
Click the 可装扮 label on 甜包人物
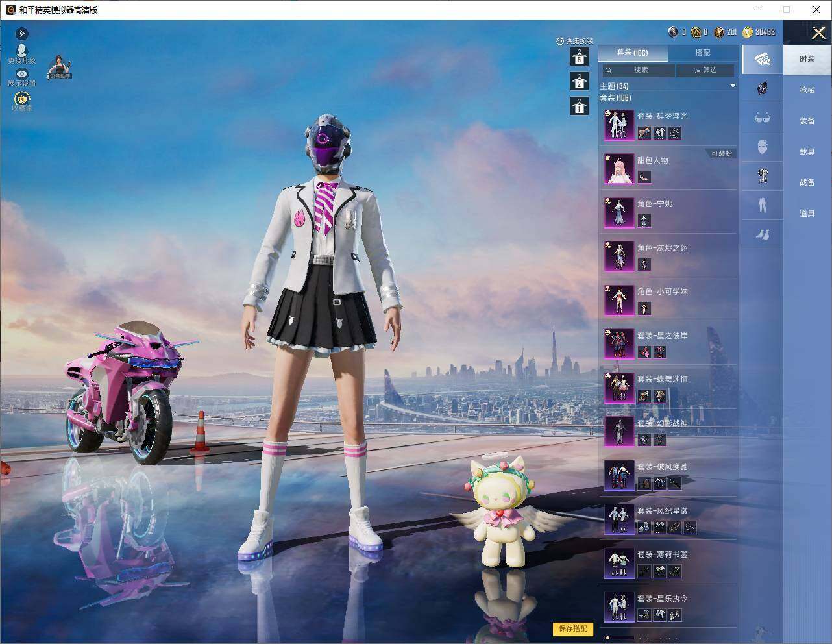(721, 154)
